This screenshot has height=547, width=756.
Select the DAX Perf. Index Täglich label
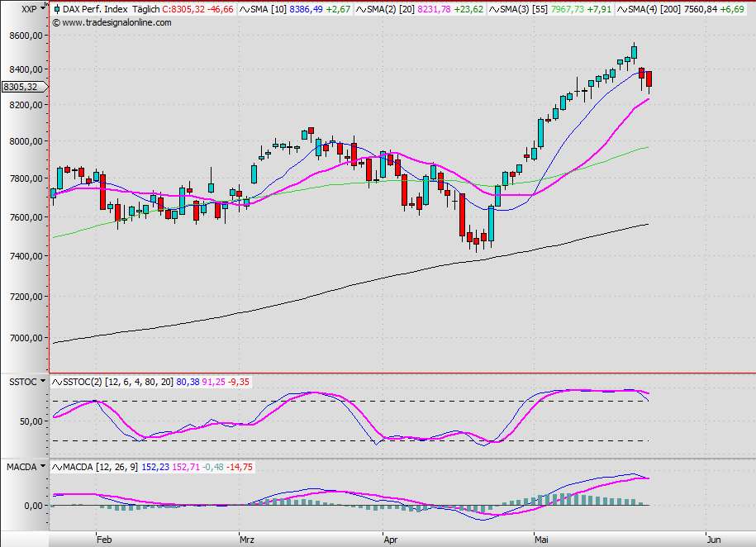point(111,9)
